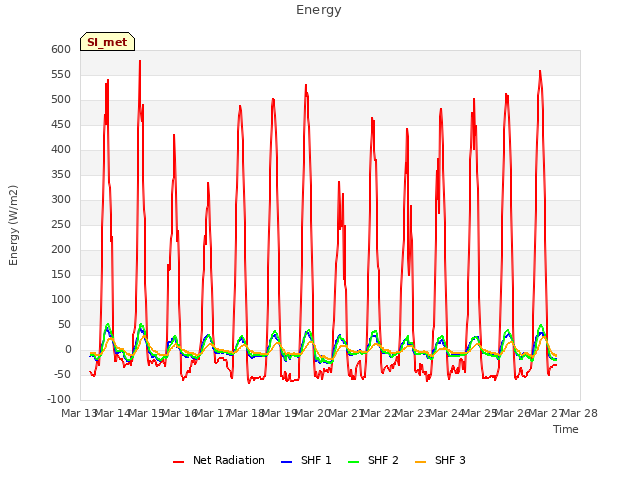The image size is (640, 480).
Task: Click the 400 y-axis tick label
Action: [61, 150]
